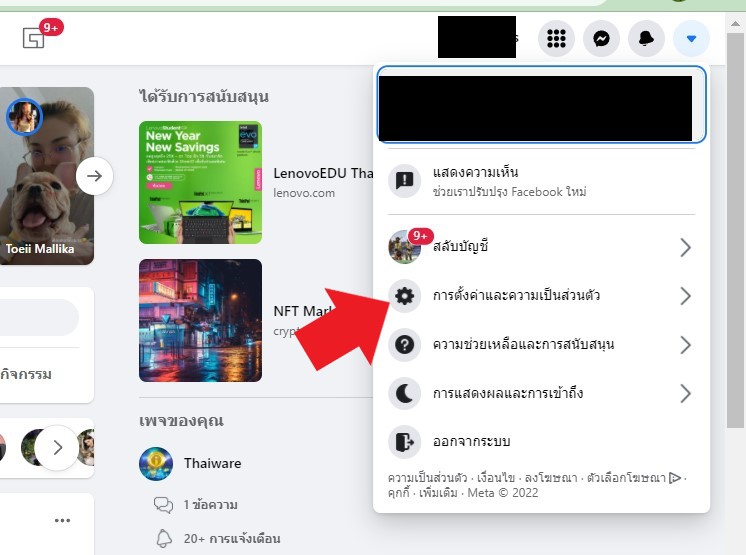Click the feedback exclamation icon
This screenshot has width=746, height=555.
(x=404, y=180)
